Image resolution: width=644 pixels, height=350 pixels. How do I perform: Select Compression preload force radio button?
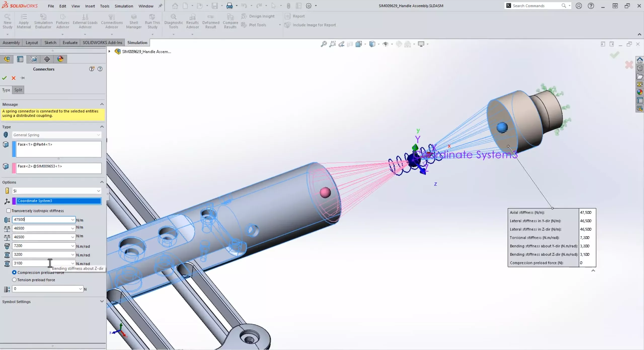[14, 273]
